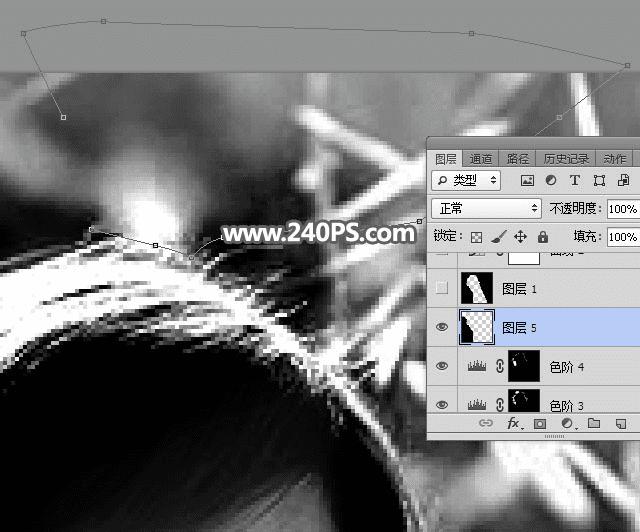Screen dimensions: 640x532
Task: Create a new layer group folder
Action: 593,423
